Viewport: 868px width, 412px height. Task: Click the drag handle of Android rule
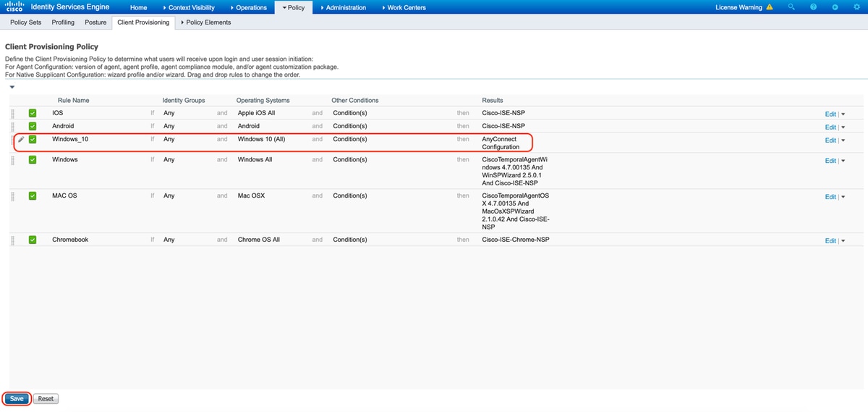(x=12, y=127)
